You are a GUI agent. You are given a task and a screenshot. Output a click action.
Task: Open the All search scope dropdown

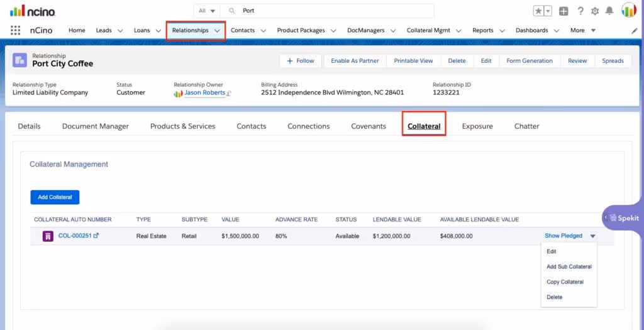[x=207, y=11]
